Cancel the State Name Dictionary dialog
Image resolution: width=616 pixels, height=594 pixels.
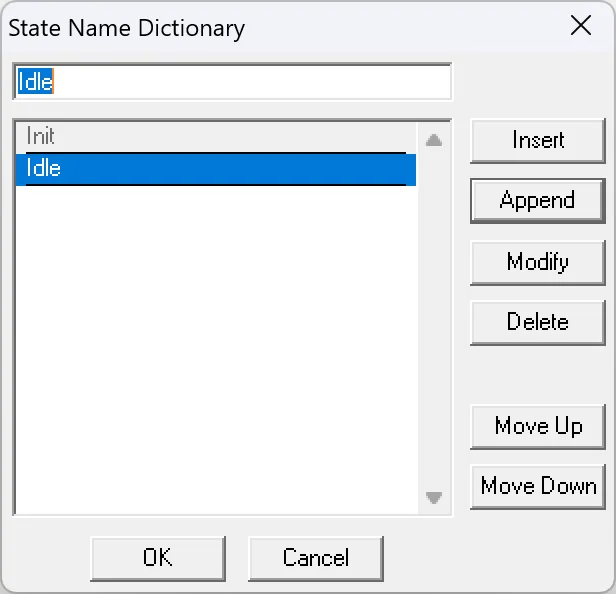[x=315, y=558]
